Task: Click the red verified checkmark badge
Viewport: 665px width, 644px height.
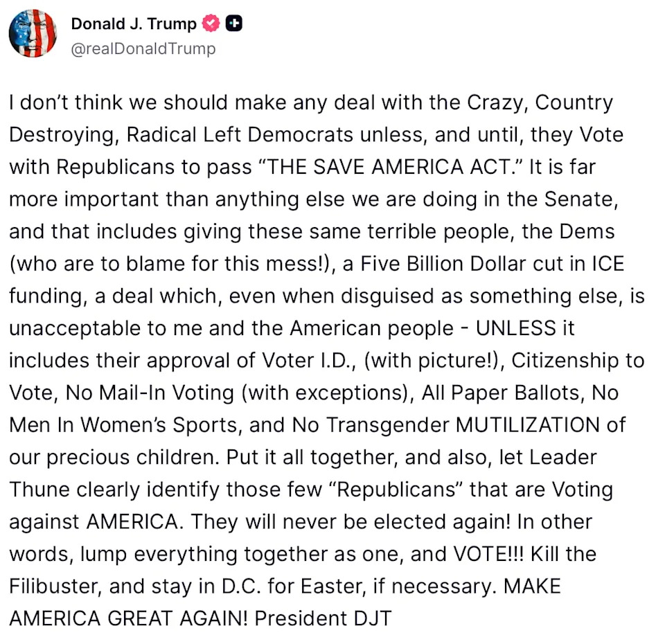Action: coord(211,24)
